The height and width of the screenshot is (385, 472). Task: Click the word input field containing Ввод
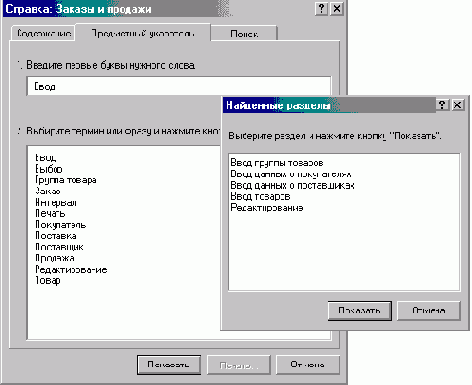(179, 86)
